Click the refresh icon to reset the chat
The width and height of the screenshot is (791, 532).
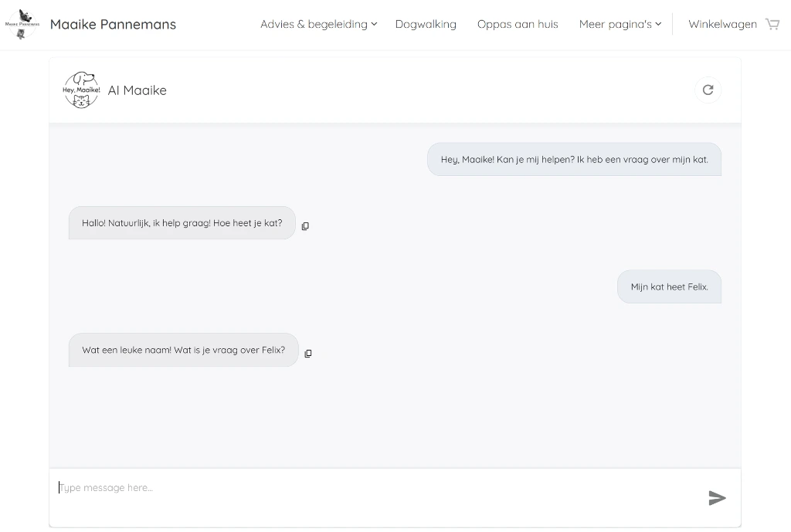[x=708, y=90]
